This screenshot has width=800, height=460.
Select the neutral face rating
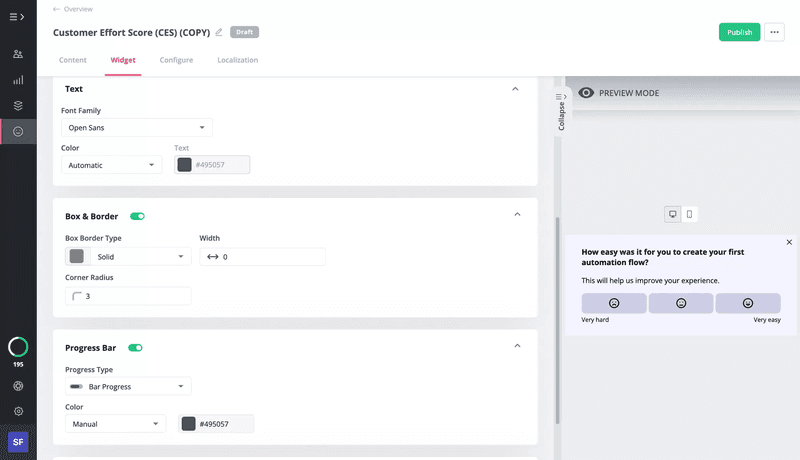tap(681, 303)
